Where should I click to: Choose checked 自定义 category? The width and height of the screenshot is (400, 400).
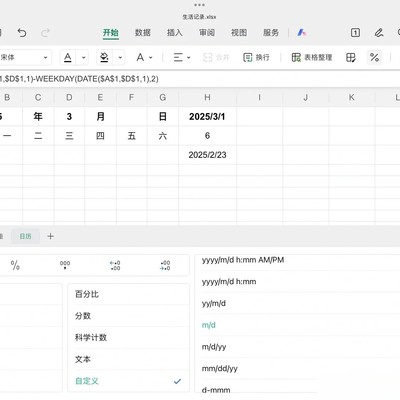[x=129, y=381]
